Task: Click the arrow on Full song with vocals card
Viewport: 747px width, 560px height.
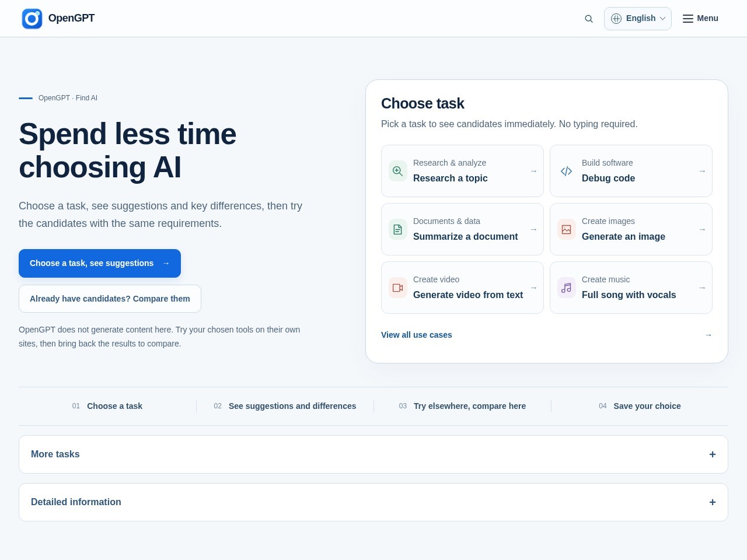Action: [x=702, y=288]
